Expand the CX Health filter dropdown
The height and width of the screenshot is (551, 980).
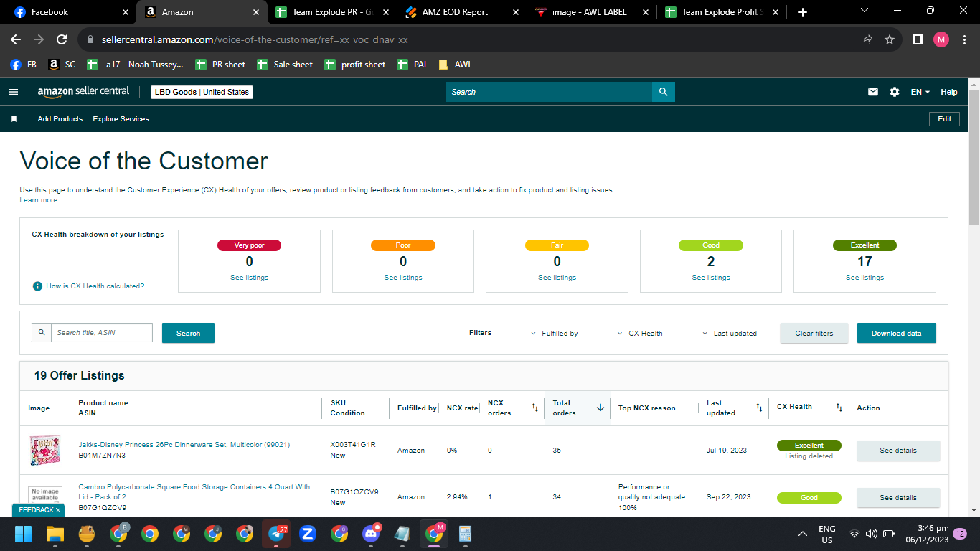click(x=640, y=334)
